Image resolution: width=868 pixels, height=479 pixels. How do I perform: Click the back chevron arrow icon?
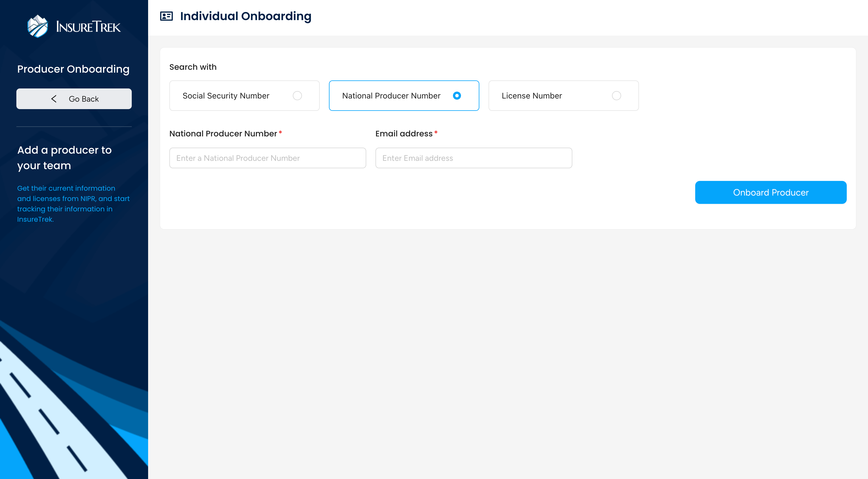[54, 99]
